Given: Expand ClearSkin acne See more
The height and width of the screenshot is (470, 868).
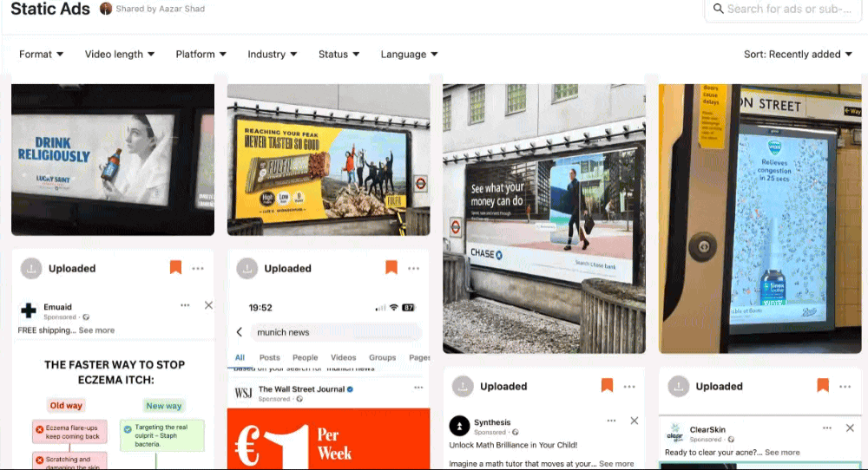Looking at the screenshot, I should pyautogui.click(x=782, y=453).
